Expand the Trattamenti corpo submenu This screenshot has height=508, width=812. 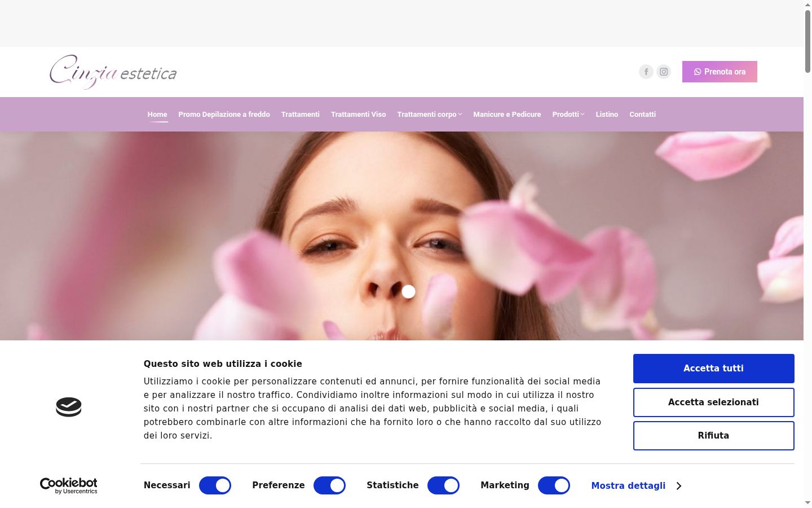[429, 115]
